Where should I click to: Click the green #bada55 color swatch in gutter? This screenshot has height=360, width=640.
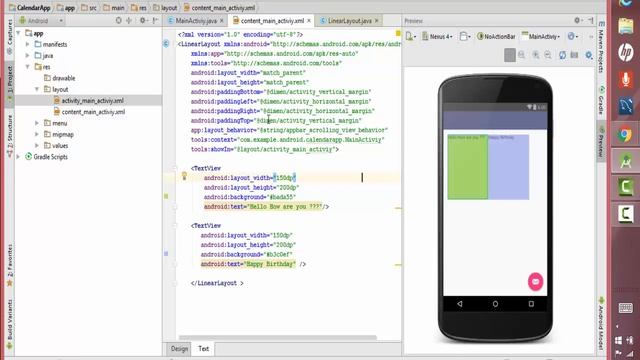point(166,196)
